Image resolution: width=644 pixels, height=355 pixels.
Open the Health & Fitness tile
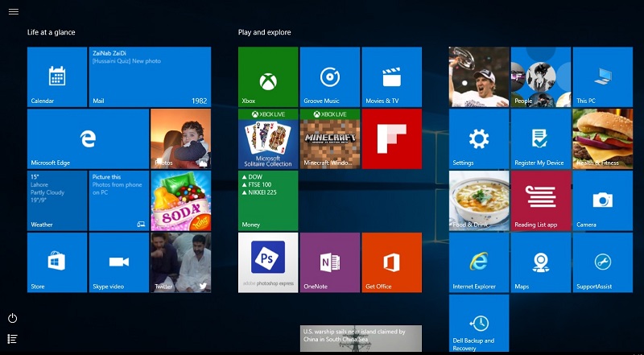(602, 139)
